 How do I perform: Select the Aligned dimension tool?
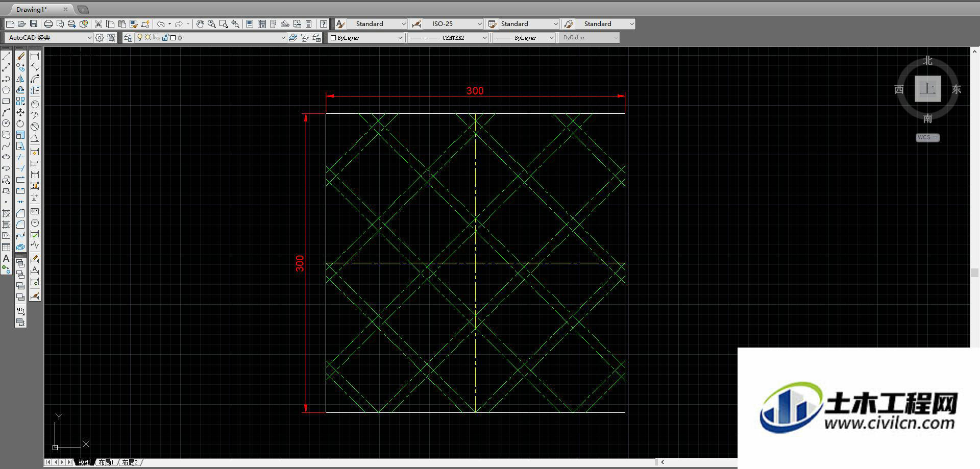(35, 67)
